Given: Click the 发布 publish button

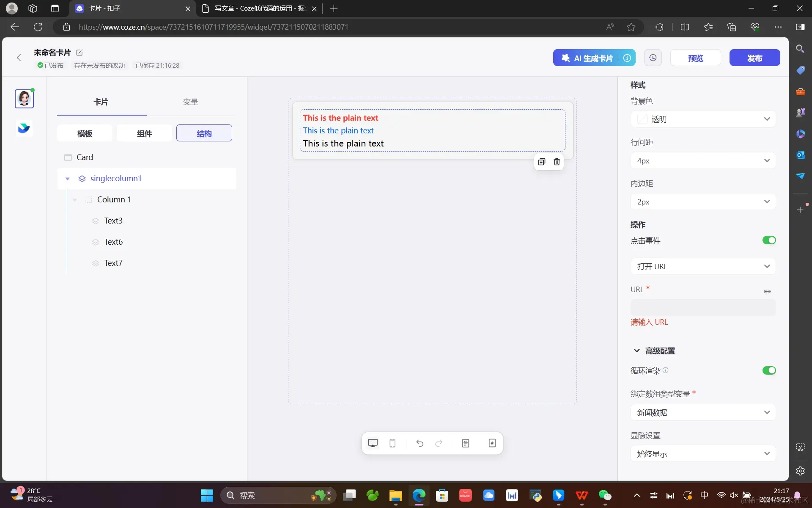Looking at the screenshot, I should (754, 58).
